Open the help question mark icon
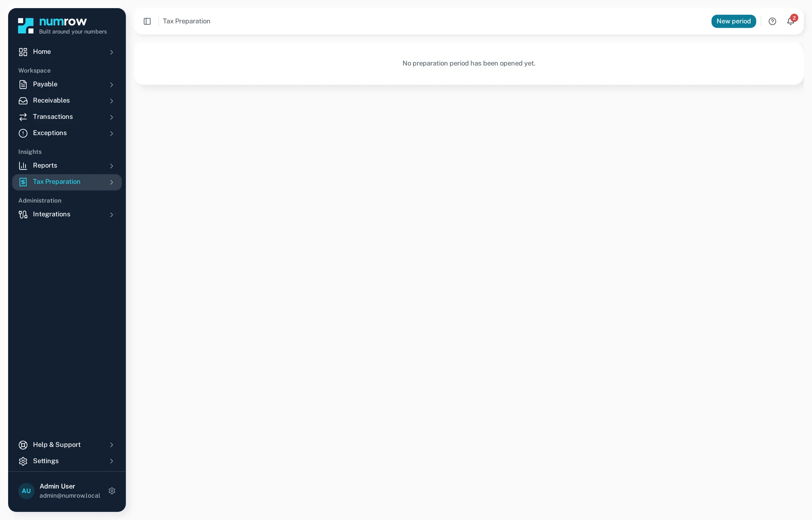812x520 pixels. [772, 21]
